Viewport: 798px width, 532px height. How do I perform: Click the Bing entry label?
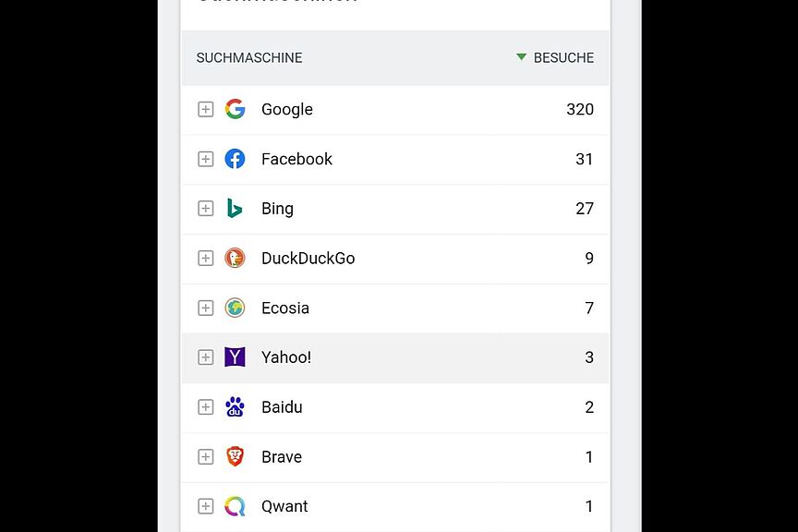point(277,209)
